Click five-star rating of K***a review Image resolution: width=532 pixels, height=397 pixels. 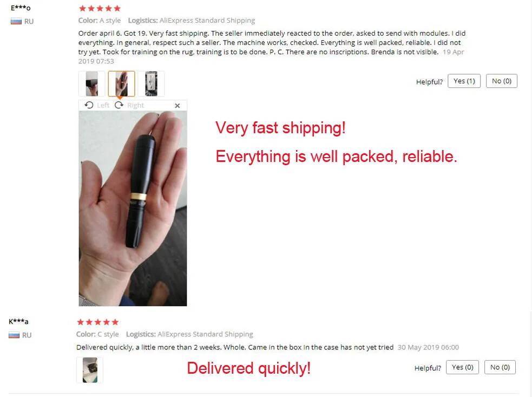98,322
